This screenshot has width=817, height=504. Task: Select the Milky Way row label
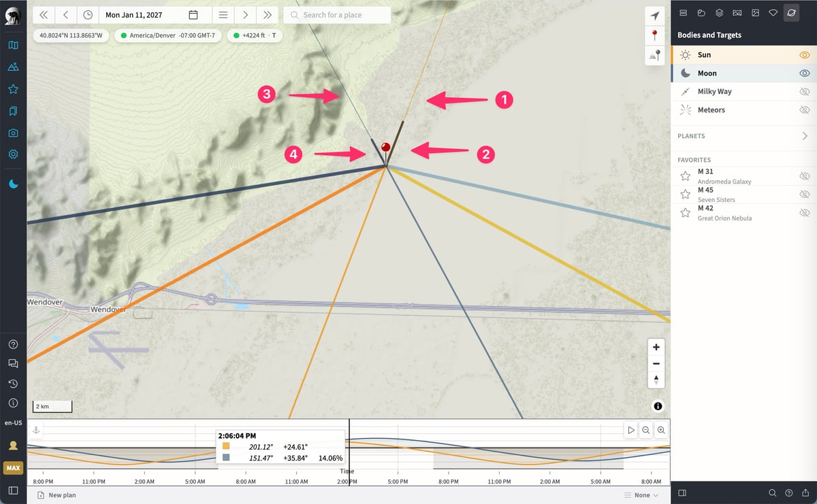[x=714, y=91]
